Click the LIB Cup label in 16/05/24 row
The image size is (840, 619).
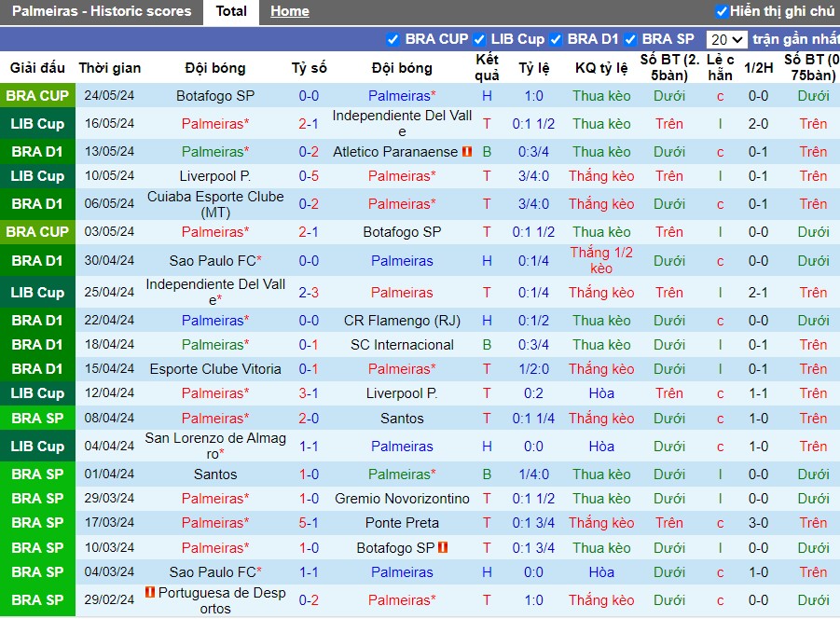click(37, 124)
